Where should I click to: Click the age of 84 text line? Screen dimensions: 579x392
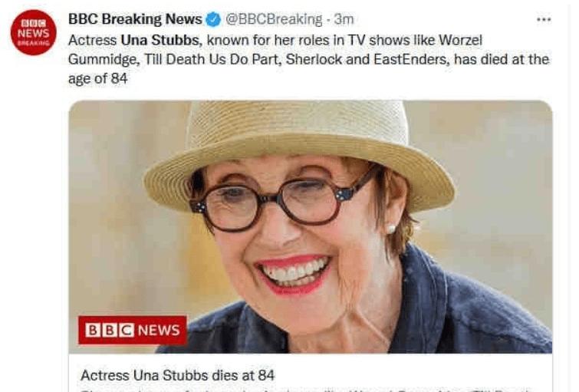(x=98, y=78)
